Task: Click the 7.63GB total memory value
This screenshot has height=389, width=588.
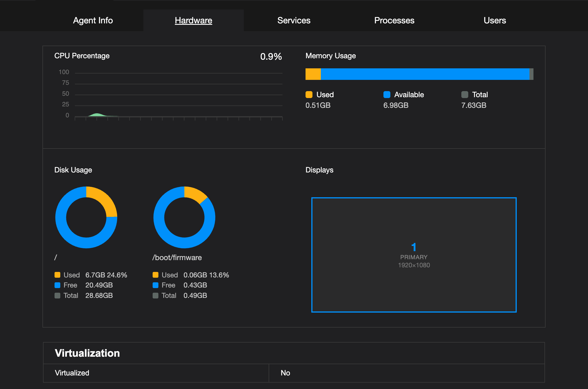Action: 474,105
